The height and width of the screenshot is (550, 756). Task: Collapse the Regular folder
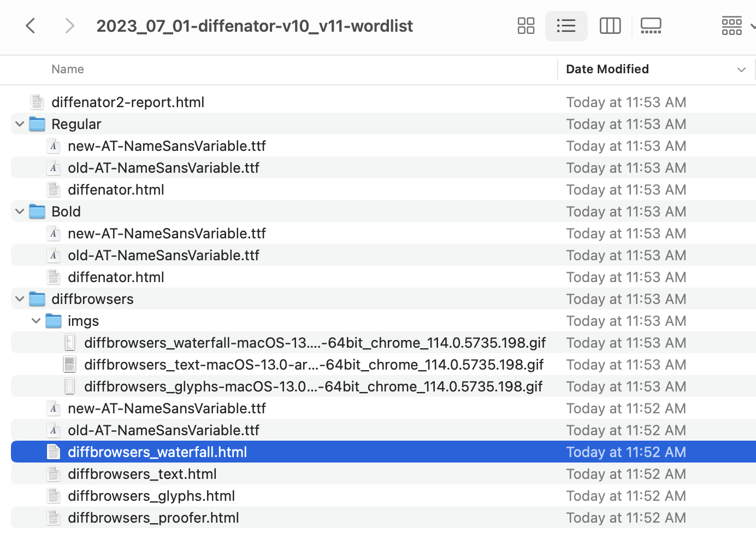[19, 124]
